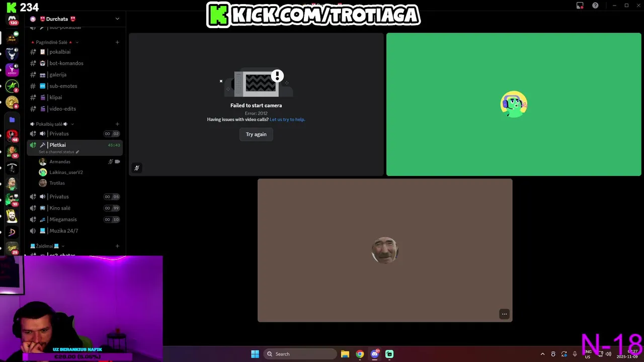Join the Muzika 24/7 voice channel
644x362 pixels.
75,231
